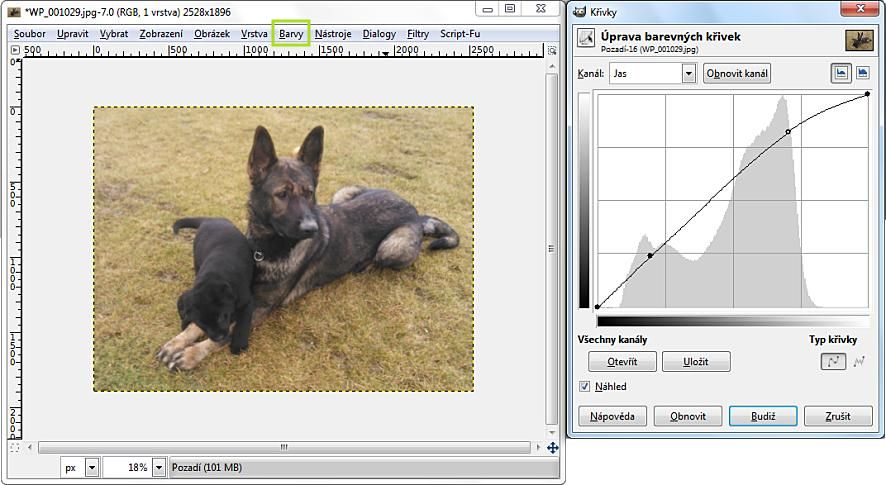Choose the freehand curve type icon
Viewport: 886px width, 485px height.
tap(859, 362)
